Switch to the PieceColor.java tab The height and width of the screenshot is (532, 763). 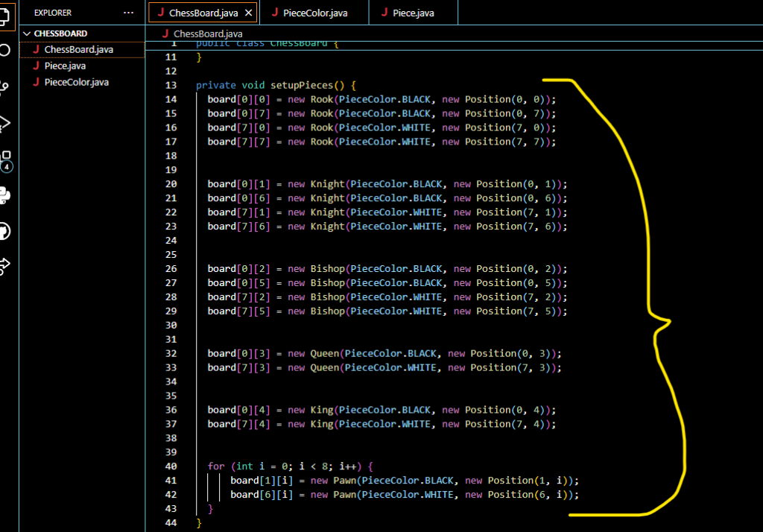[314, 13]
